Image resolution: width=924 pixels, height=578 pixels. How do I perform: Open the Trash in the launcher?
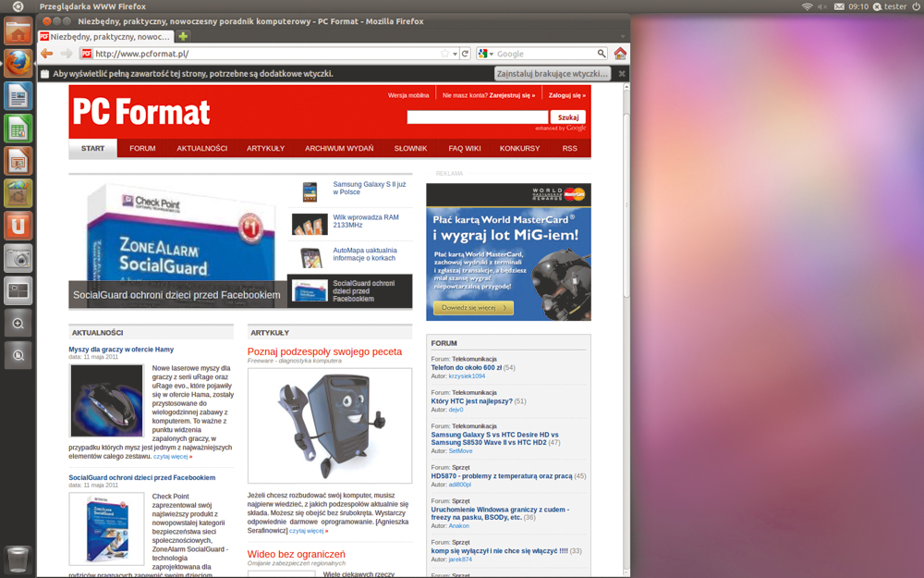click(x=18, y=559)
